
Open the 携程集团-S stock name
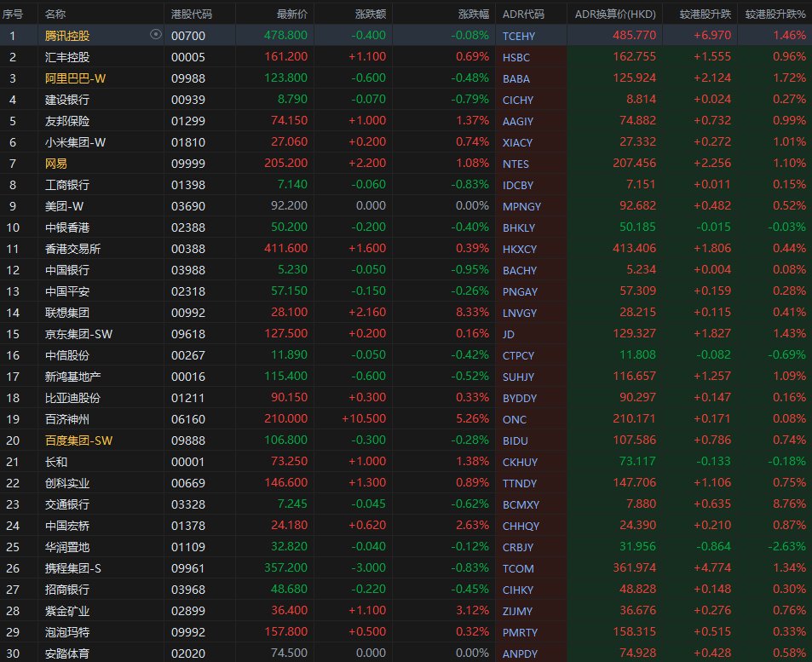coord(73,568)
